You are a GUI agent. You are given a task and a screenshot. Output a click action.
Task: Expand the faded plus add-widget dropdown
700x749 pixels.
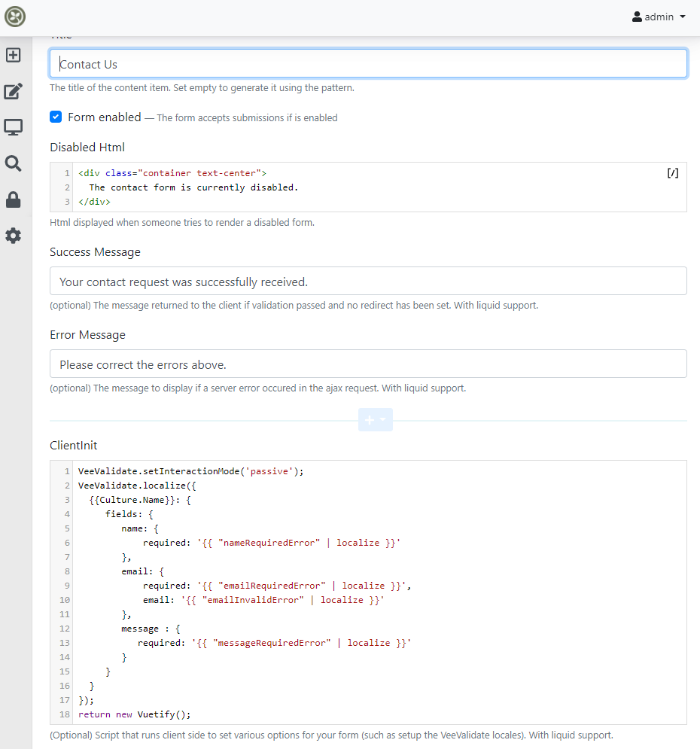click(376, 420)
